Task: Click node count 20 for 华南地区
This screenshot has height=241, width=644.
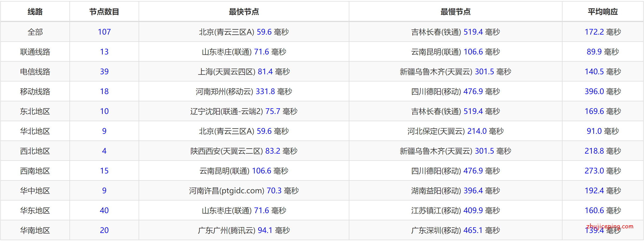Action: (104, 230)
